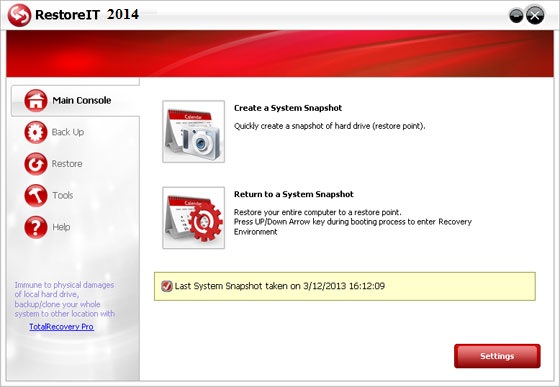Click the Back Up gear icon
The image size is (560, 387).
pos(36,132)
